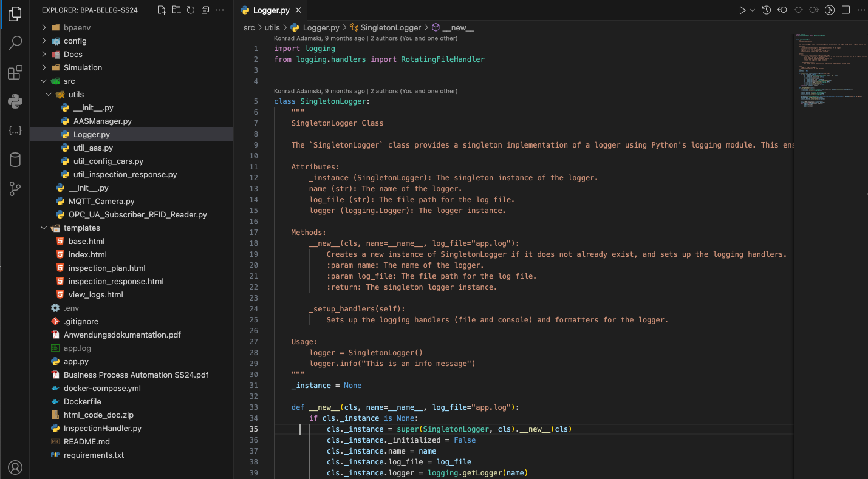This screenshot has height=479, width=868.
Task: Expand the Docs folder
Action: [x=131, y=54]
